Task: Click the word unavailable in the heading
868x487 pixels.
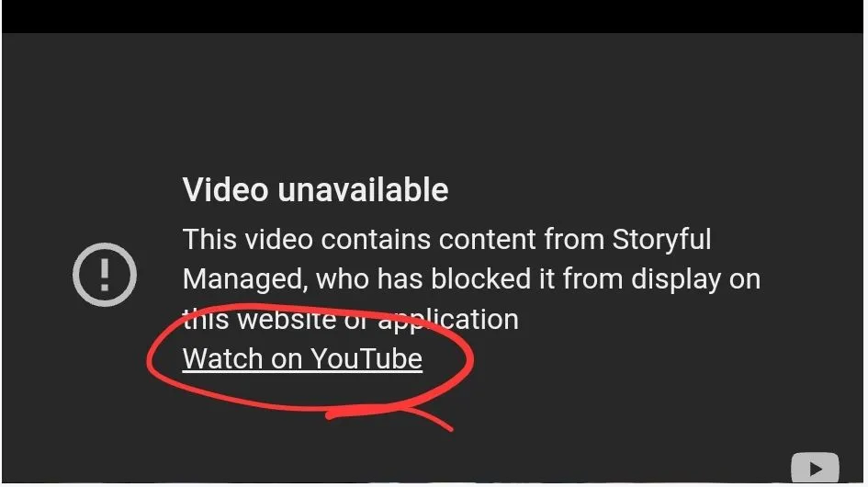Action: click(363, 190)
